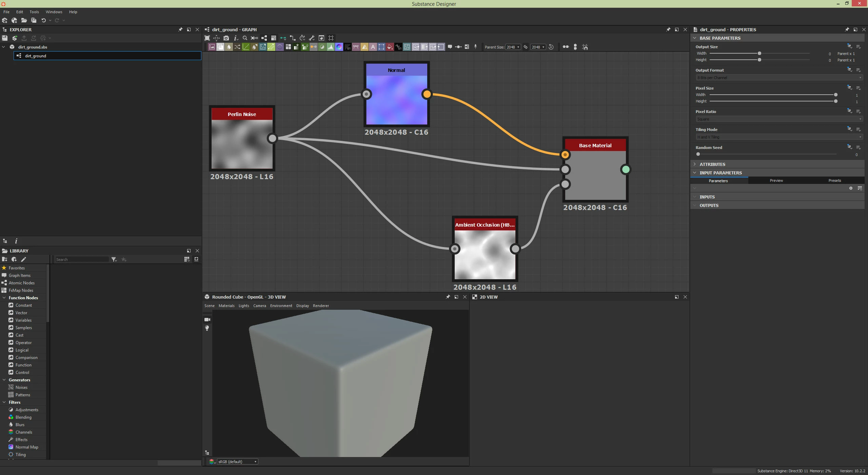Toggle the parent size width-height link

[526, 47]
